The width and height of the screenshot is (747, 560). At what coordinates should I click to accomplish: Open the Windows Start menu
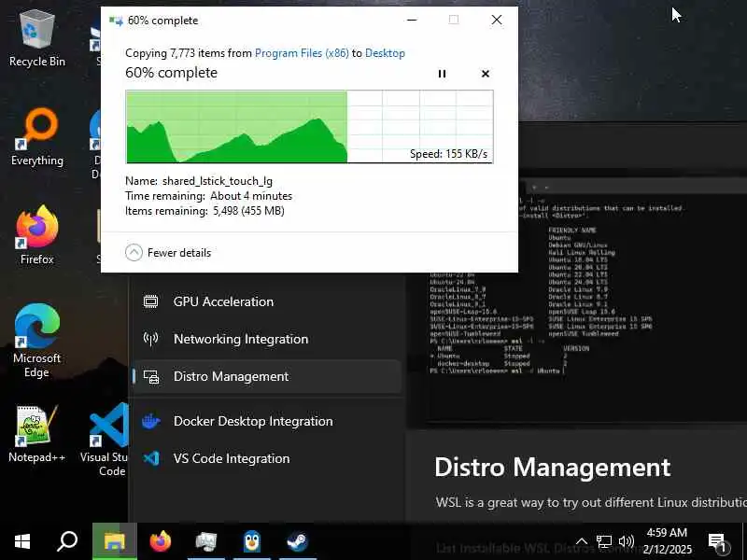click(x=21, y=541)
